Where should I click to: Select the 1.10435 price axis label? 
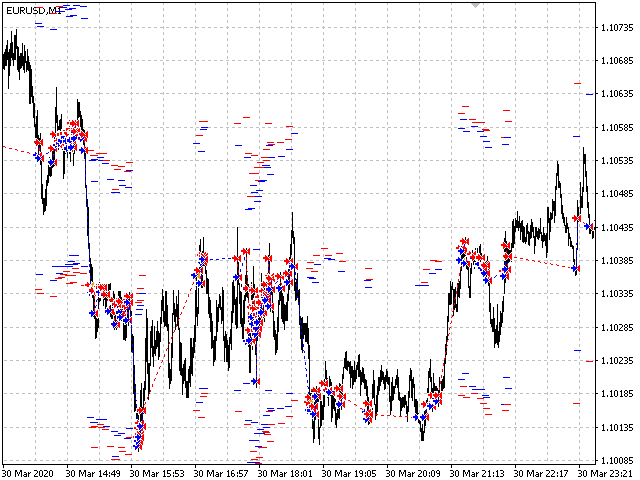(617, 227)
